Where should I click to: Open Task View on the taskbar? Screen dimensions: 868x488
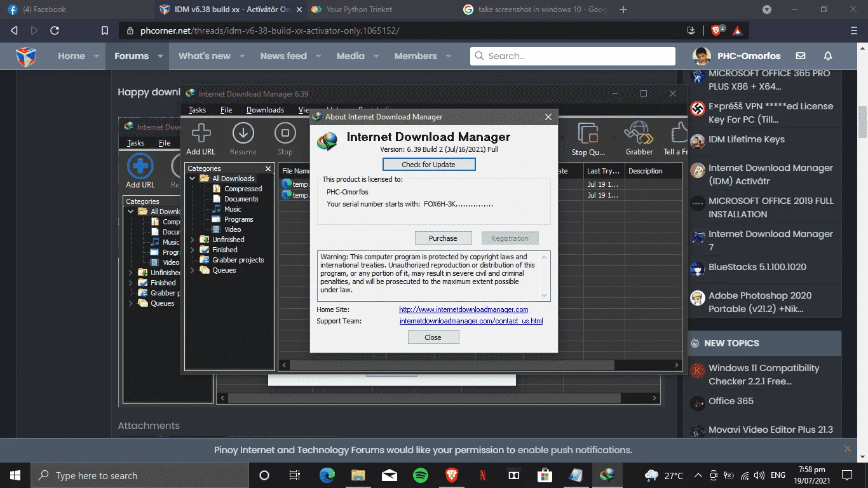click(295, 475)
